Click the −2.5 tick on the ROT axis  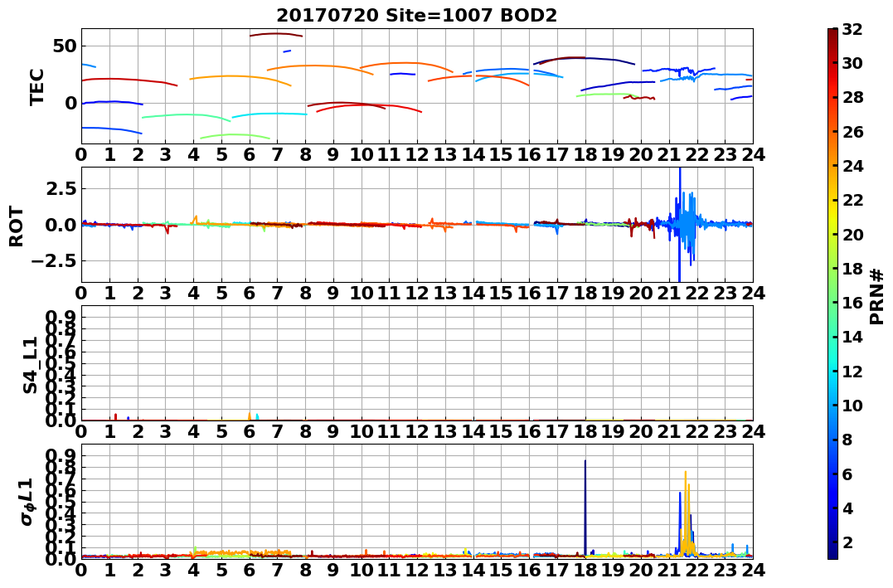pyautogui.click(x=55, y=261)
